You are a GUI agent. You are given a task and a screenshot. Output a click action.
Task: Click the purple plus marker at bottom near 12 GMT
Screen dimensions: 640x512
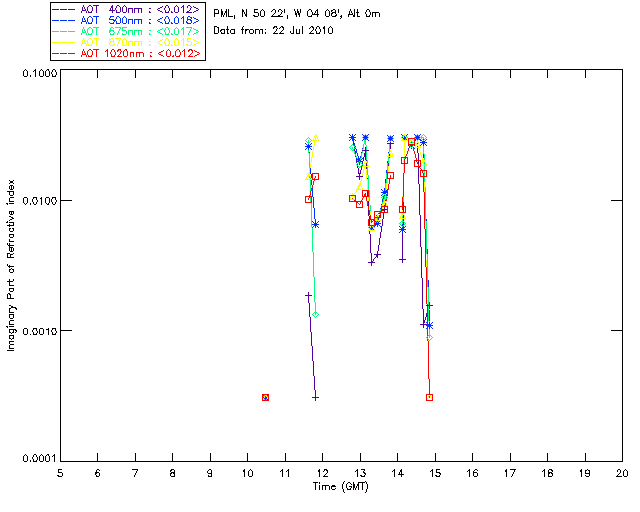point(315,397)
